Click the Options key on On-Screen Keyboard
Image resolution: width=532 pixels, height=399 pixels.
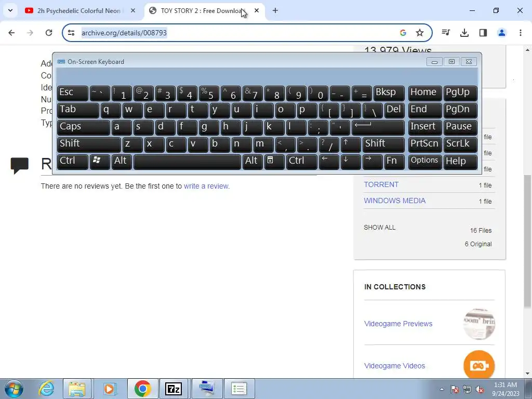425,161
